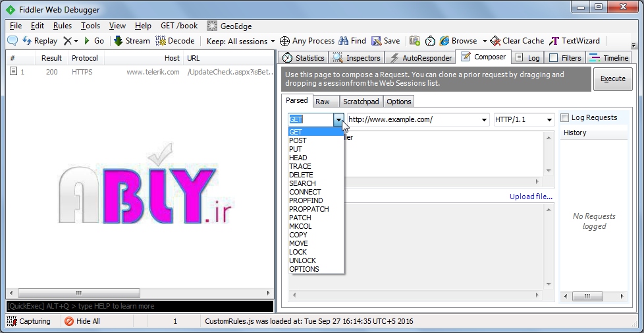Open the View menu
Screen dimensions: 644x333
coord(117,26)
